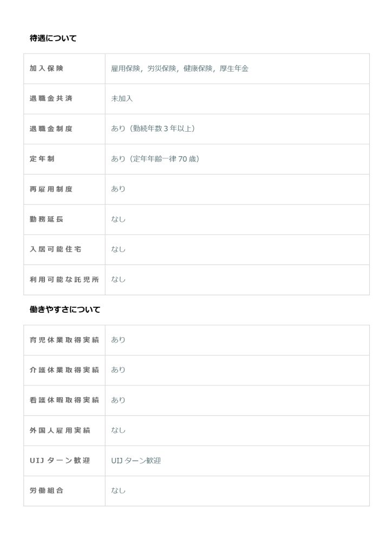Click the 労働組合 row label
The height and width of the screenshot is (555, 392).
tap(47, 491)
